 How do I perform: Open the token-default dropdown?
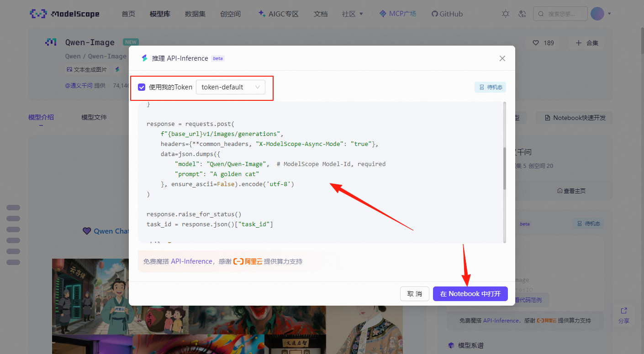pos(231,87)
